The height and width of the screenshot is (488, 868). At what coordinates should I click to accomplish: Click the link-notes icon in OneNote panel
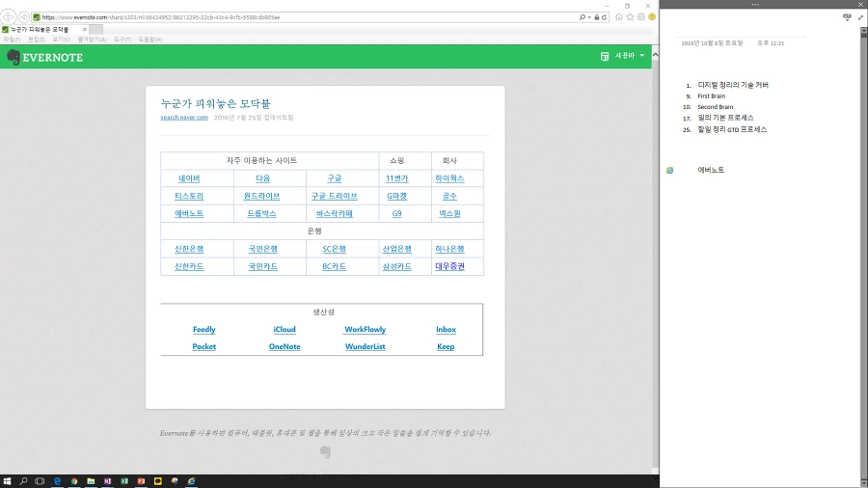click(847, 17)
